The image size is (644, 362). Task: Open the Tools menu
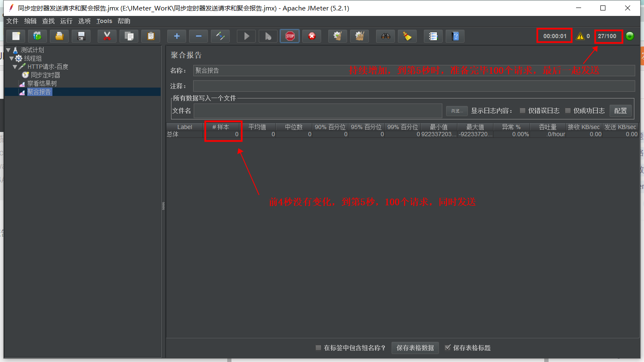tap(104, 21)
